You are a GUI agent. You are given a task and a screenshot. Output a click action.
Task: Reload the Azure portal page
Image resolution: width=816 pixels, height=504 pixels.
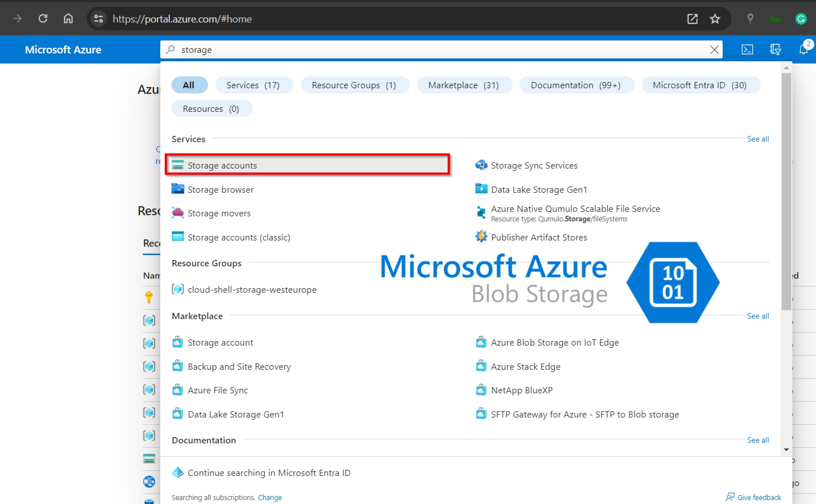43,19
